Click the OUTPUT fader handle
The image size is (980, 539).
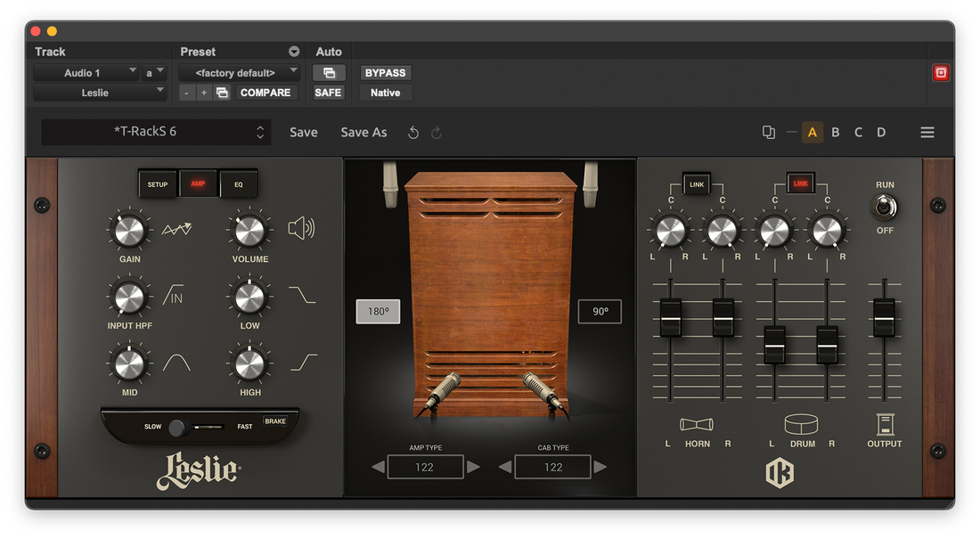tap(884, 318)
